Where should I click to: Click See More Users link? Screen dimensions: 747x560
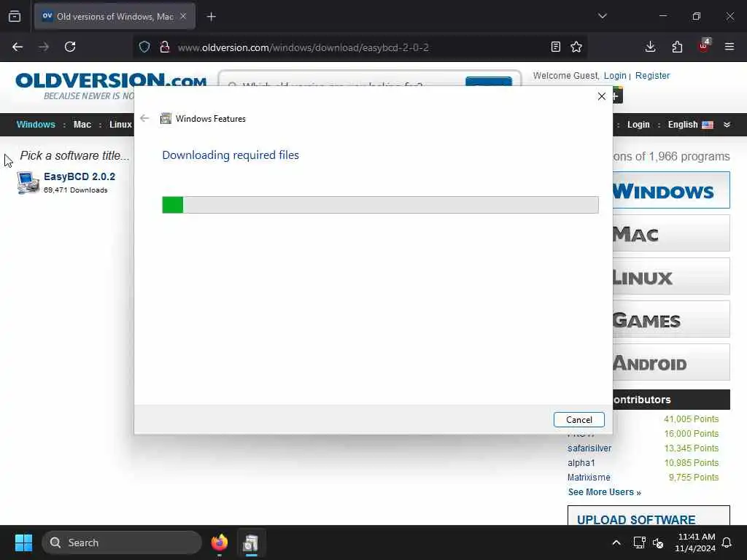point(604,492)
